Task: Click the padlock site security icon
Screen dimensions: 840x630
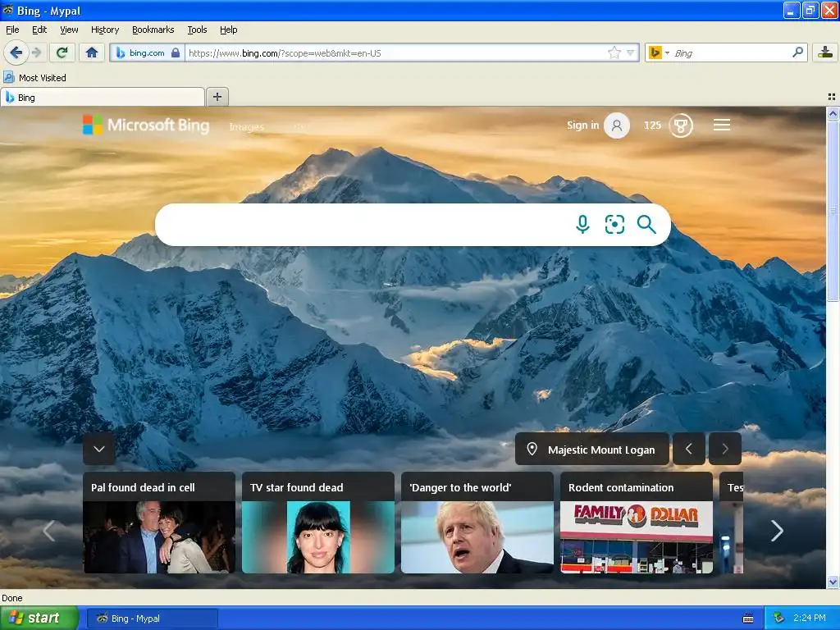Action: 176,52
